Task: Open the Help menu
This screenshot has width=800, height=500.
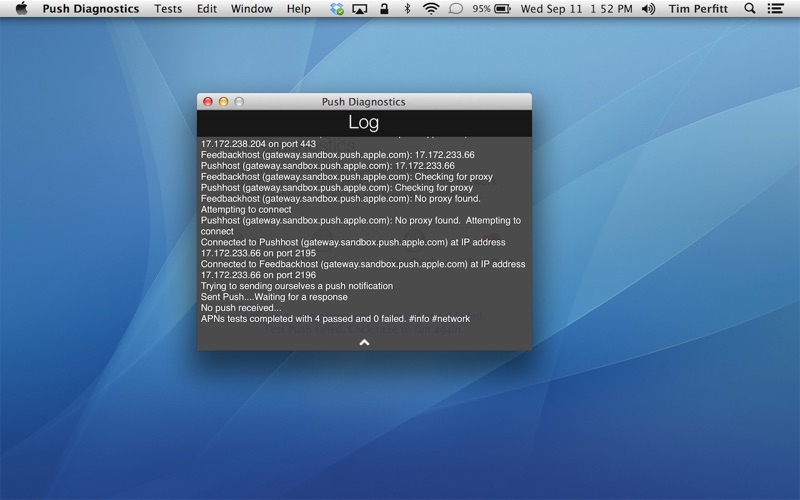Action: (x=298, y=9)
